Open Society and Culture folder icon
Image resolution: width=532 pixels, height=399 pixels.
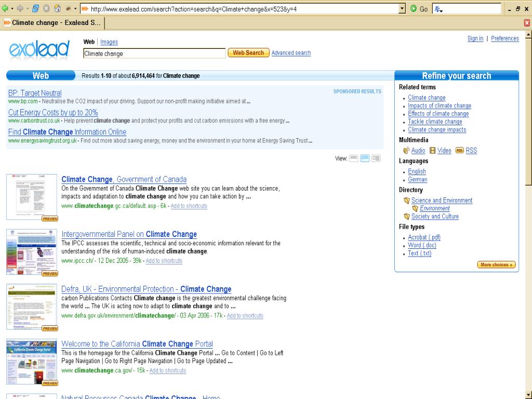(x=407, y=217)
